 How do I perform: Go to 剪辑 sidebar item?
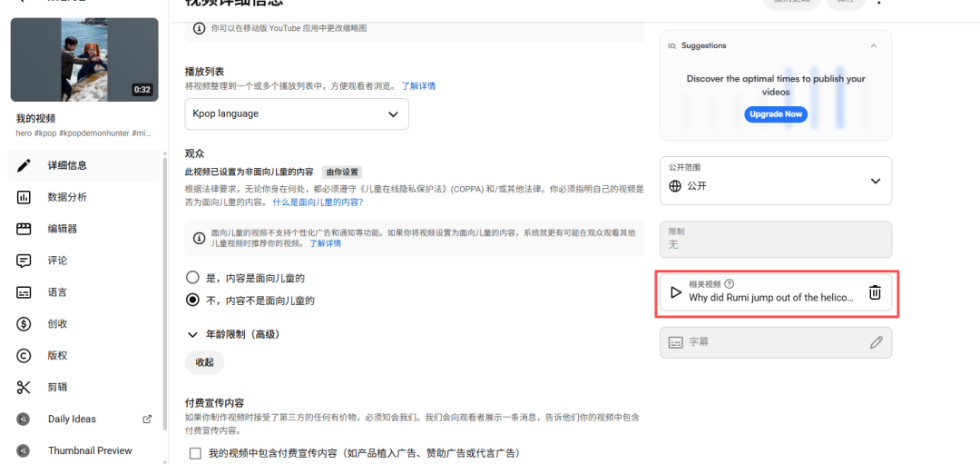click(x=83, y=387)
